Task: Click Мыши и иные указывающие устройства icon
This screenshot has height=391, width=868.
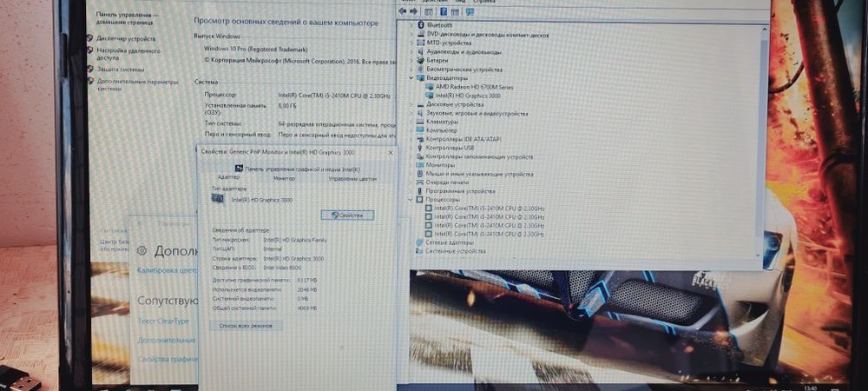Action: tap(420, 174)
